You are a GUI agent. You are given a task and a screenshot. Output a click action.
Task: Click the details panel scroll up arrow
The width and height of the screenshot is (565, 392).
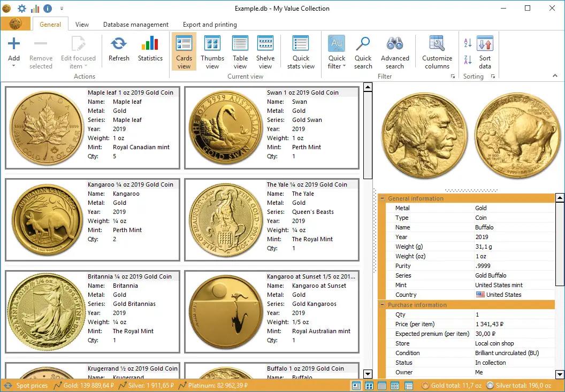click(560, 197)
